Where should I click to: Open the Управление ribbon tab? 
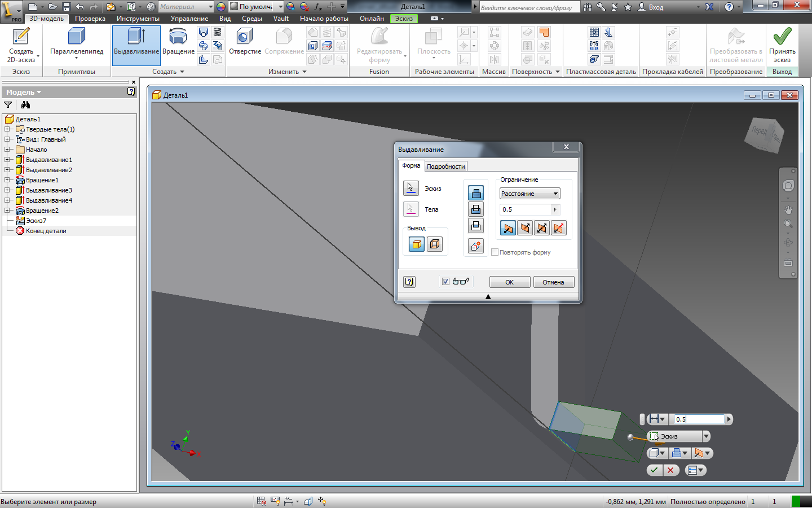pyautogui.click(x=189, y=19)
